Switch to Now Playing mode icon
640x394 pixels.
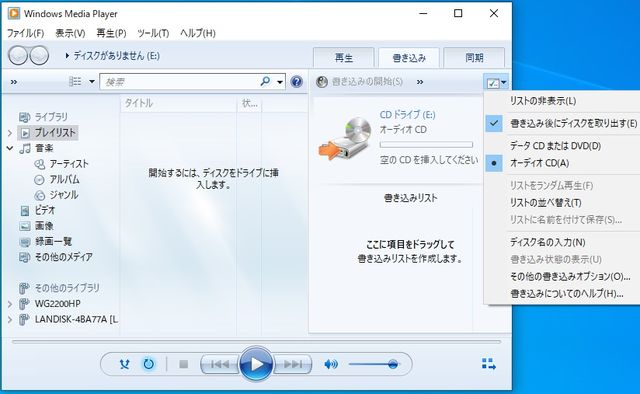click(489, 364)
